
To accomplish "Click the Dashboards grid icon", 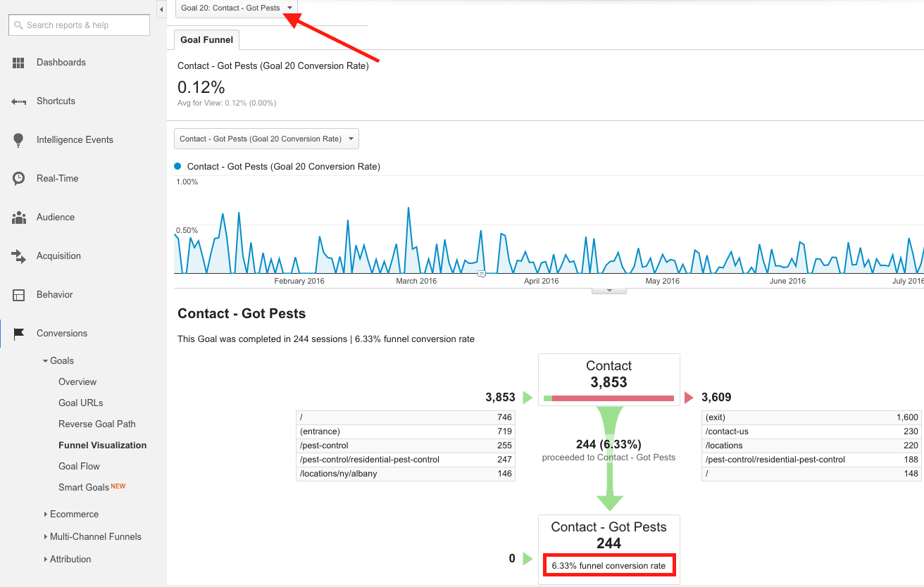I will tap(18, 63).
